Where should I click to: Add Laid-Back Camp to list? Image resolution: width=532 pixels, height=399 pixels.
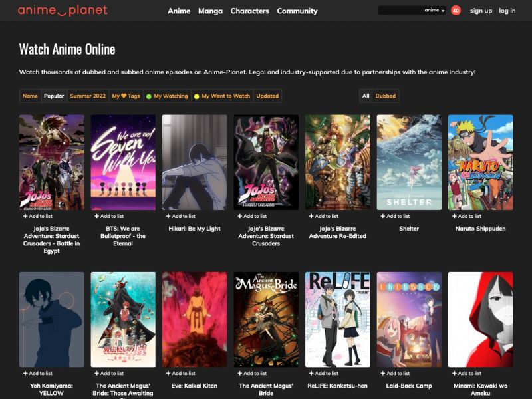click(x=395, y=373)
